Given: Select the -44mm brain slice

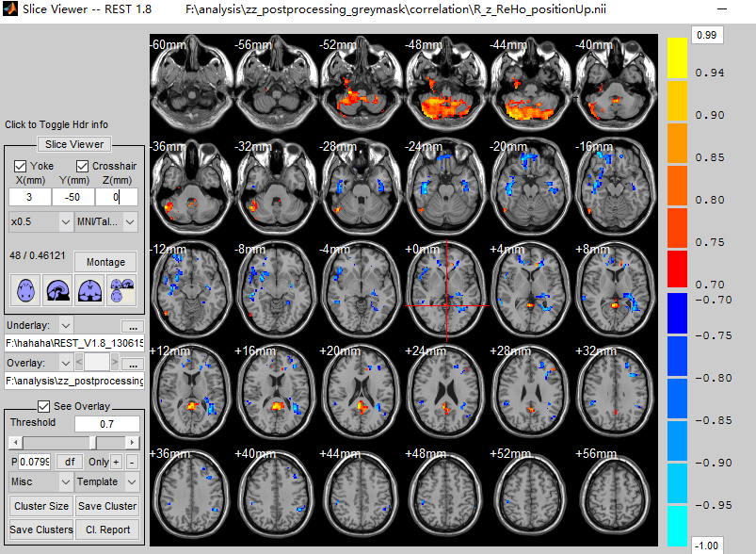Looking at the screenshot, I should click(x=530, y=86).
